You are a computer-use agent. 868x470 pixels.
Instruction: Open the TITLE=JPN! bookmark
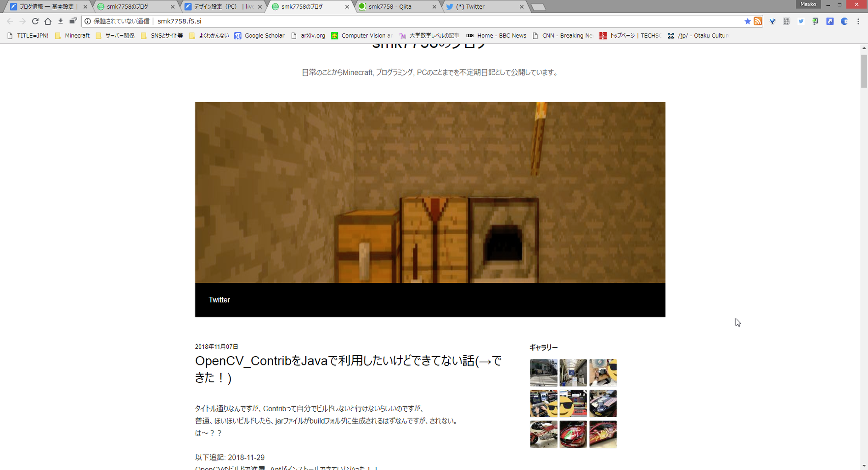[x=28, y=35]
